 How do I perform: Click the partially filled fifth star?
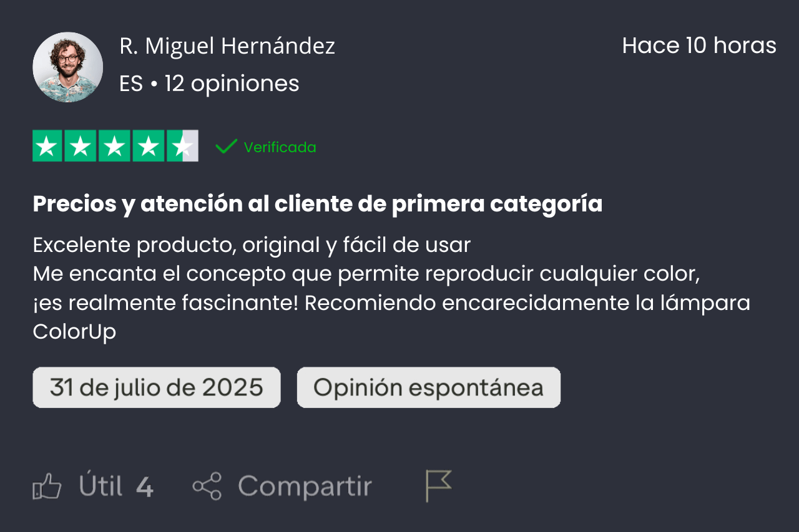click(182, 146)
